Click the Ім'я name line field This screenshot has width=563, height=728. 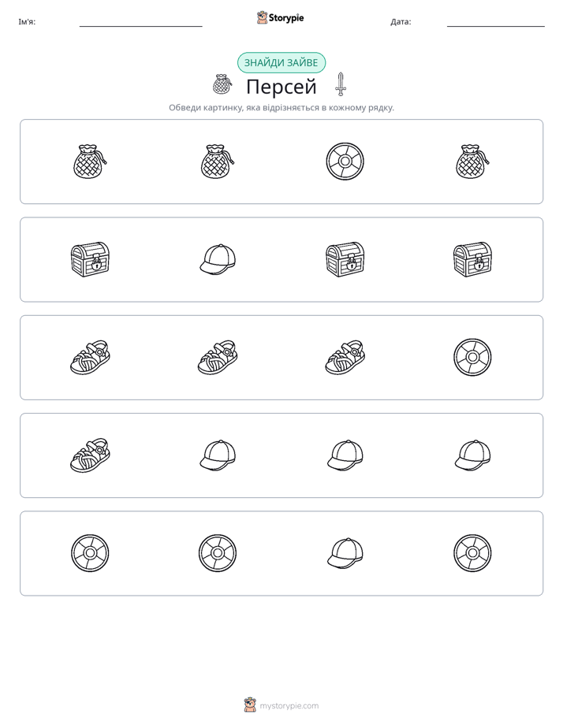point(140,21)
